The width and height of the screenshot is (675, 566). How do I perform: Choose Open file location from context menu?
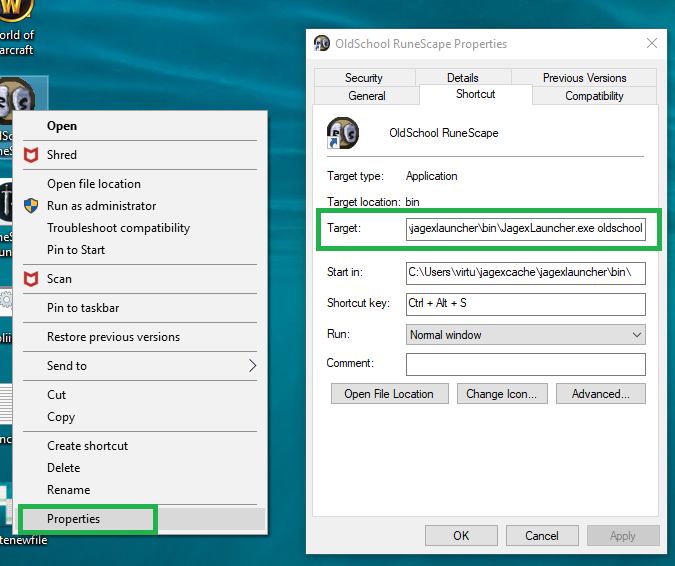94,184
